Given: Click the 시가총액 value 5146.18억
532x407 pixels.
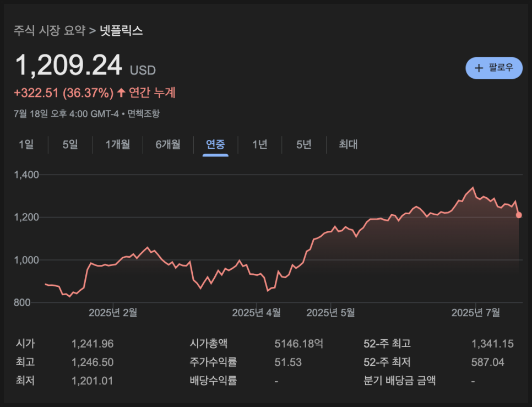Looking at the screenshot, I should 298,344.
